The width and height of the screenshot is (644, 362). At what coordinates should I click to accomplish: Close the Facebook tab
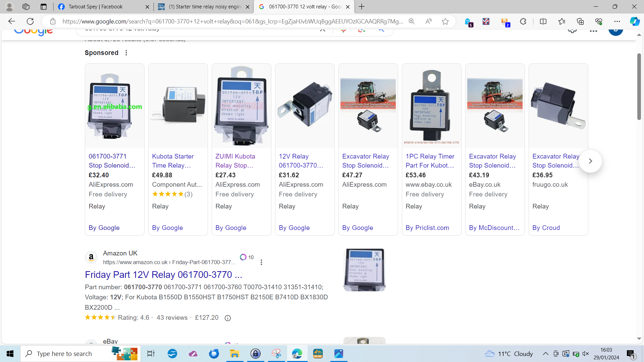(147, 7)
